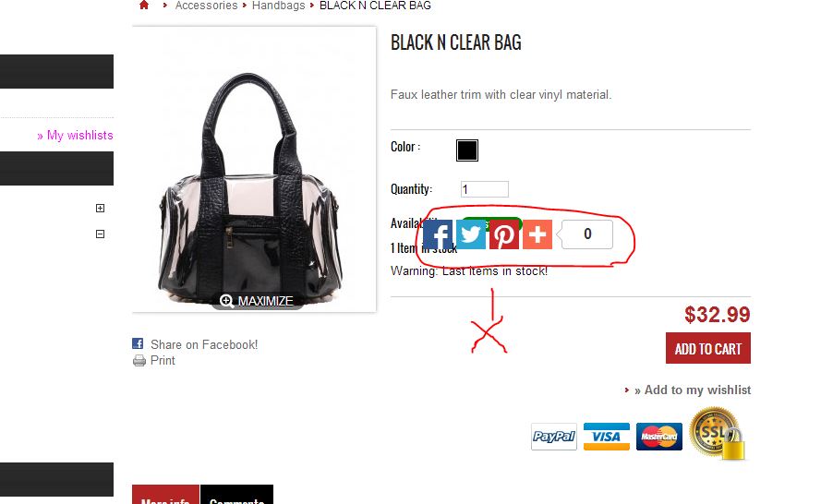
Task: Switch to the Comments tab
Action: click(236, 496)
